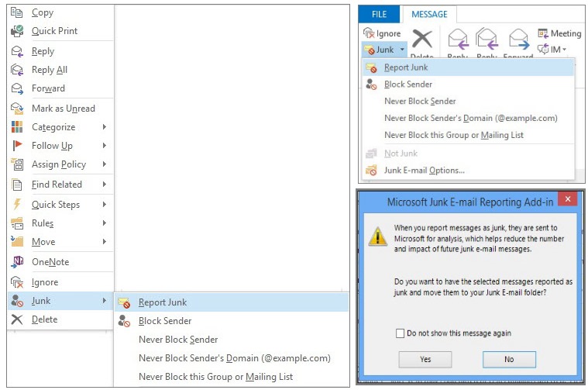Switch to the FILE tab

pos(379,14)
